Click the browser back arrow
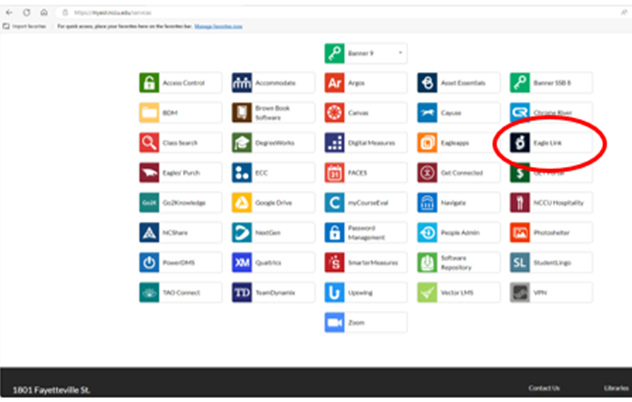Viewport: 632px width, 402px height. (9, 11)
